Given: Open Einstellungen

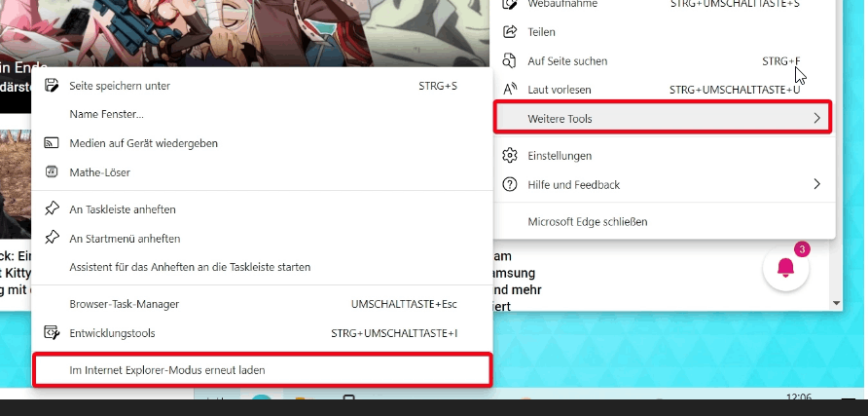Looking at the screenshot, I should (x=664, y=156).
